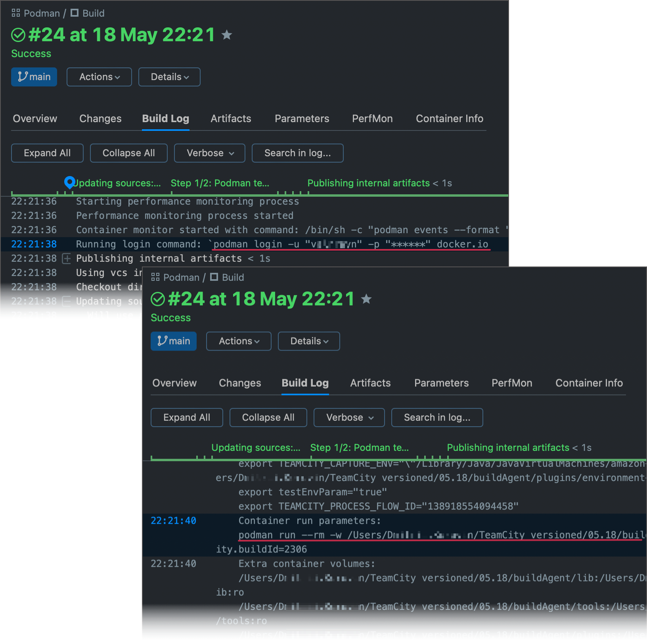Open Search in log
647x644 pixels.
298,153
